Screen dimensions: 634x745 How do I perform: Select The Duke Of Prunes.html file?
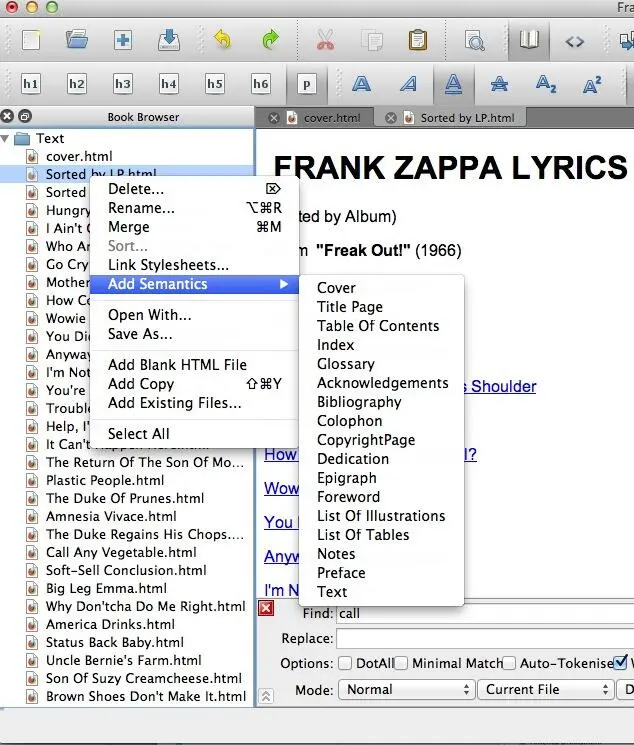point(125,498)
